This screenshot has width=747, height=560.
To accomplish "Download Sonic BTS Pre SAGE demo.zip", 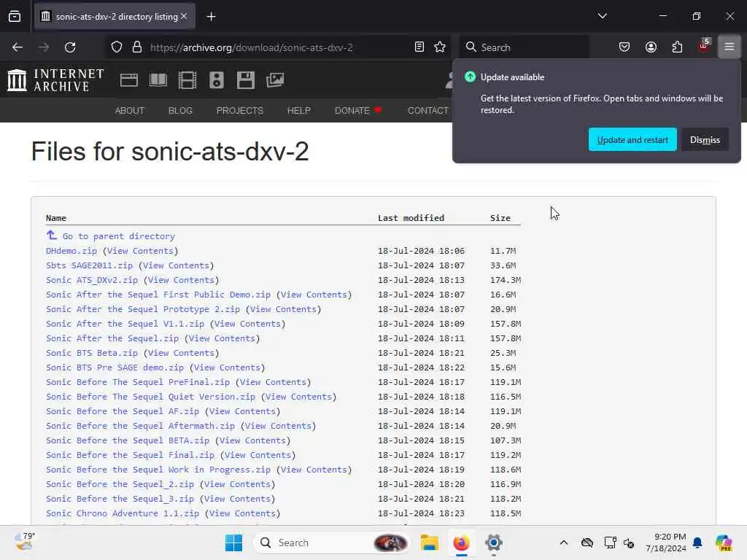I will click(115, 367).
